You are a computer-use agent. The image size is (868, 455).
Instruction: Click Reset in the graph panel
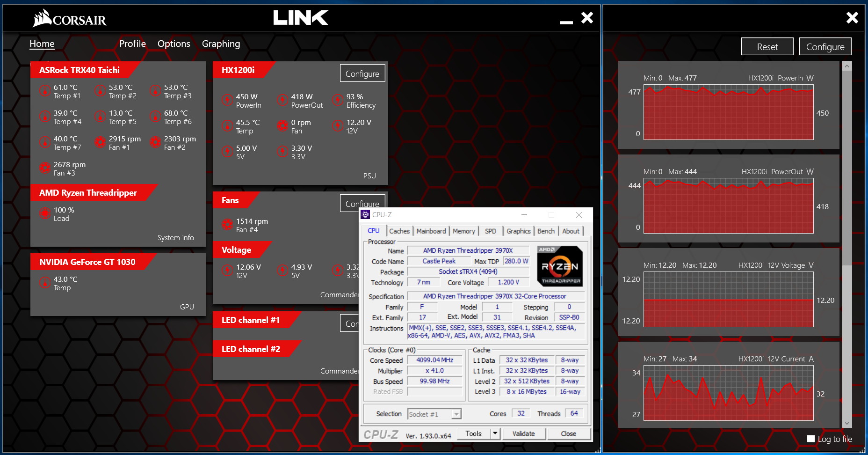tap(767, 46)
